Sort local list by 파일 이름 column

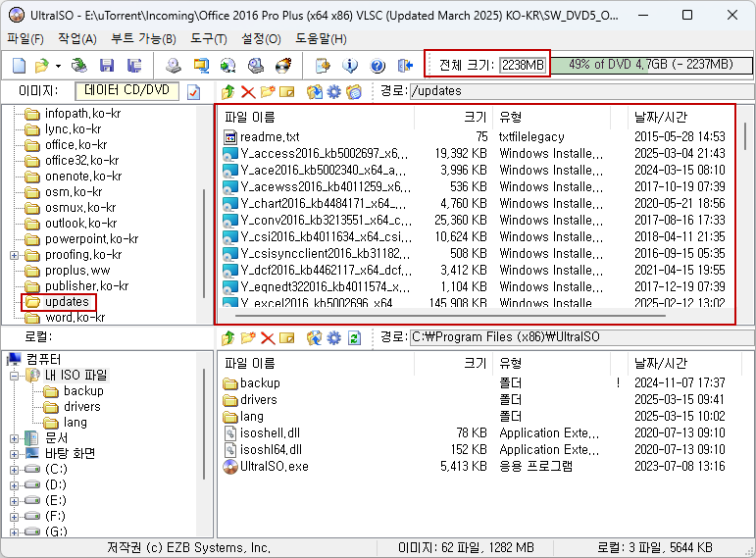pyautogui.click(x=316, y=363)
